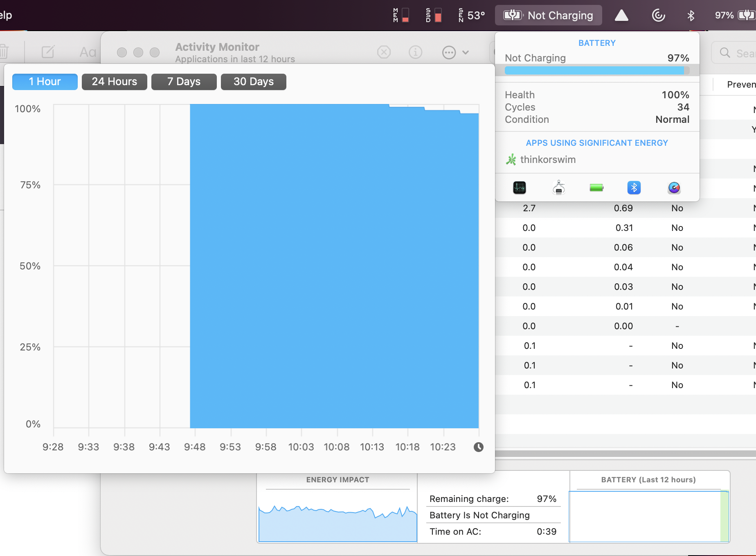
Task: Click the Not Charging battery menu bar item
Action: click(x=549, y=15)
